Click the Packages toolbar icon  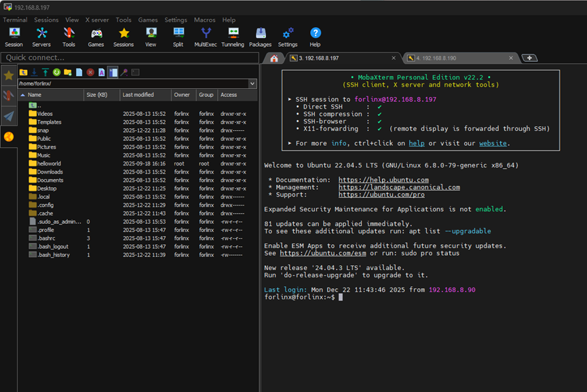(x=260, y=37)
